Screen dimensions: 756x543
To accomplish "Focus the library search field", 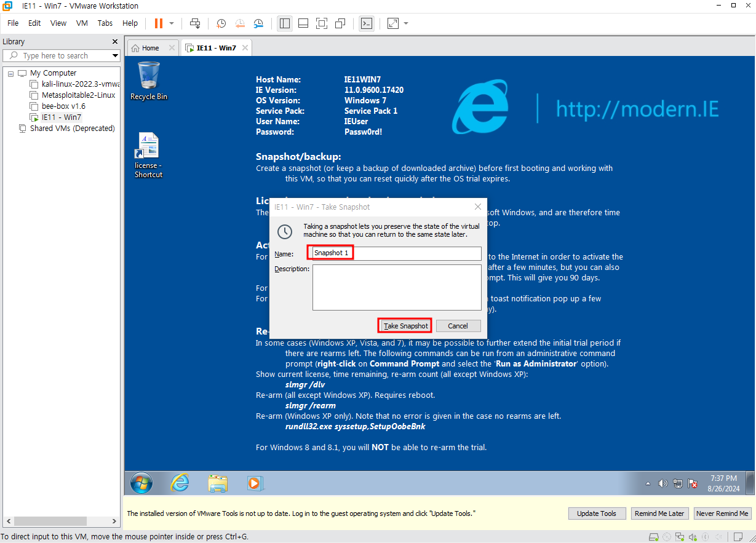I will [60, 55].
